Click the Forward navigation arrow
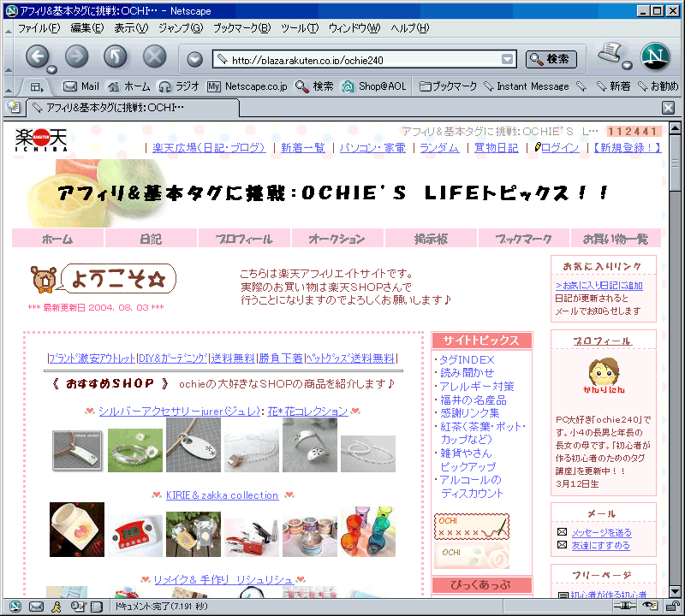The width and height of the screenshot is (685, 616). [77, 56]
